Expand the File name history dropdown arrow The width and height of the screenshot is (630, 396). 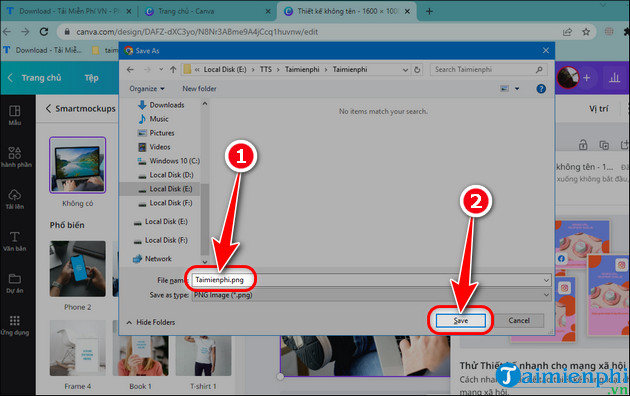coord(546,280)
